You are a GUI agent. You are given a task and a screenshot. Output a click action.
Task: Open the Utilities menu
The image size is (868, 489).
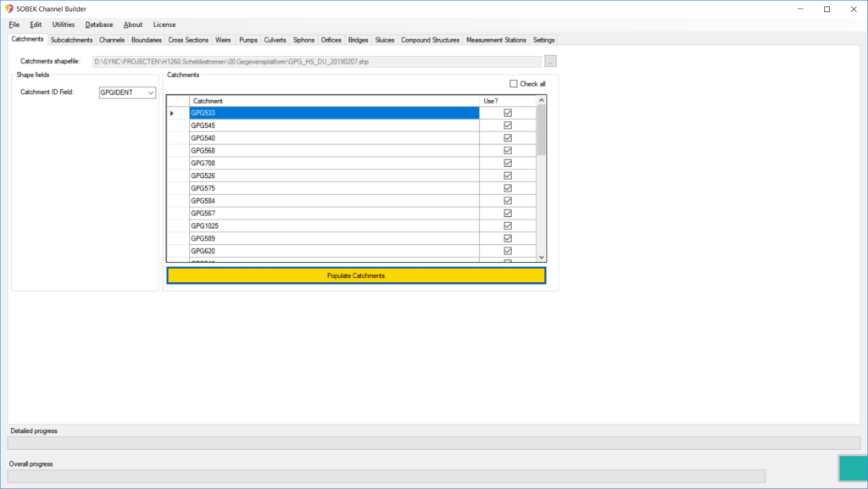(x=64, y=25)
